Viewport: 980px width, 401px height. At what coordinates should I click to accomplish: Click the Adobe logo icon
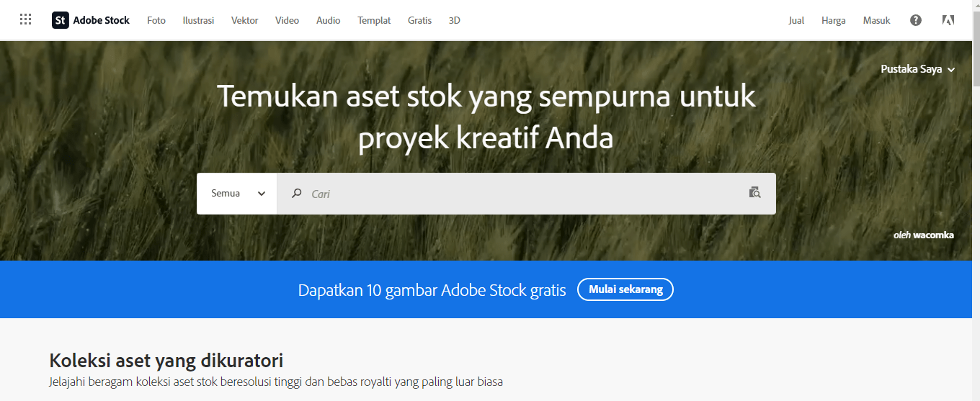click(948, 20)
